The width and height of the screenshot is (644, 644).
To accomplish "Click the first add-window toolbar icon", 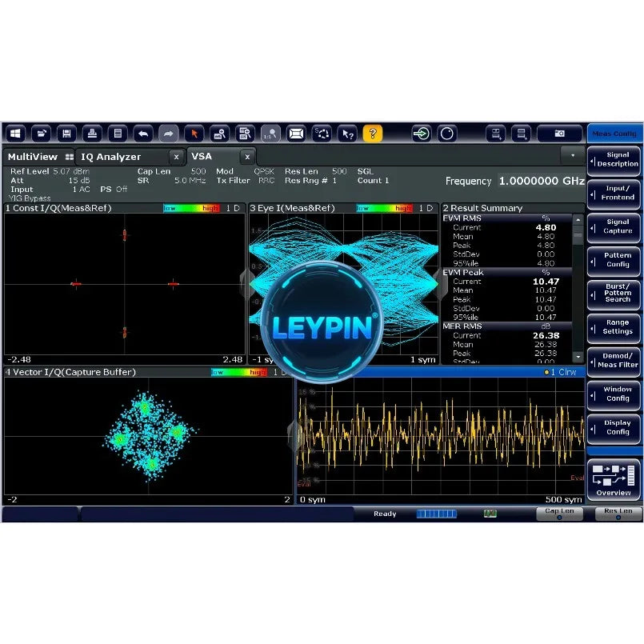I will pos(496,134).
